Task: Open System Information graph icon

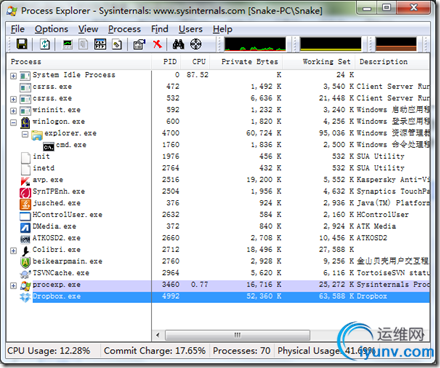Action: coord(68,44)
